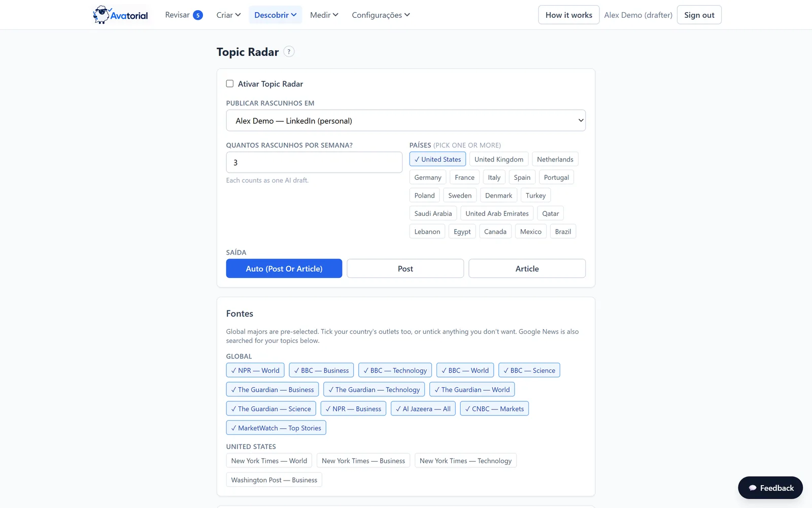Select Mexico country chip

tap(531, 232)
